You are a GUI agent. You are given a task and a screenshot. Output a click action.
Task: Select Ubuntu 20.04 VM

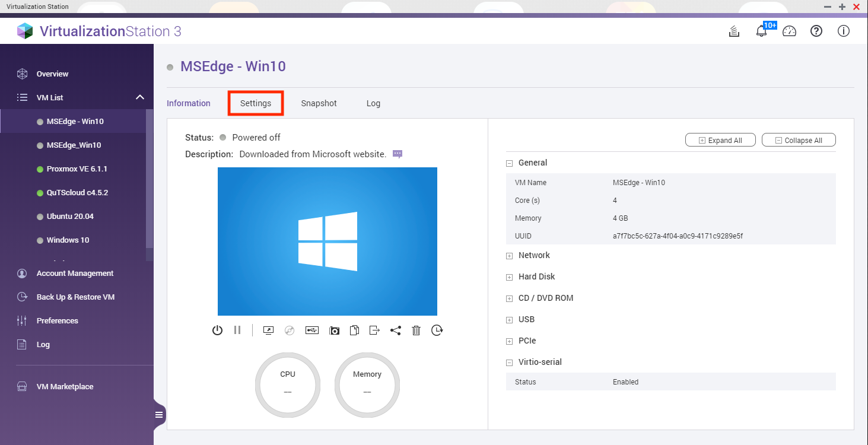point(70,217)
